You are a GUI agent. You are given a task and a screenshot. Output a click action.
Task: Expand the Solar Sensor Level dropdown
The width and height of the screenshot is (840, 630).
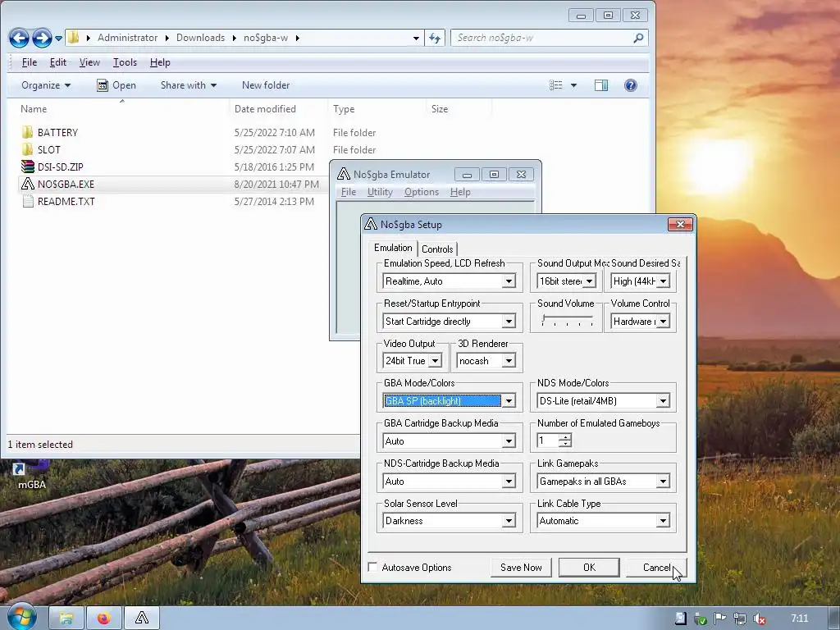click(509, 521)
